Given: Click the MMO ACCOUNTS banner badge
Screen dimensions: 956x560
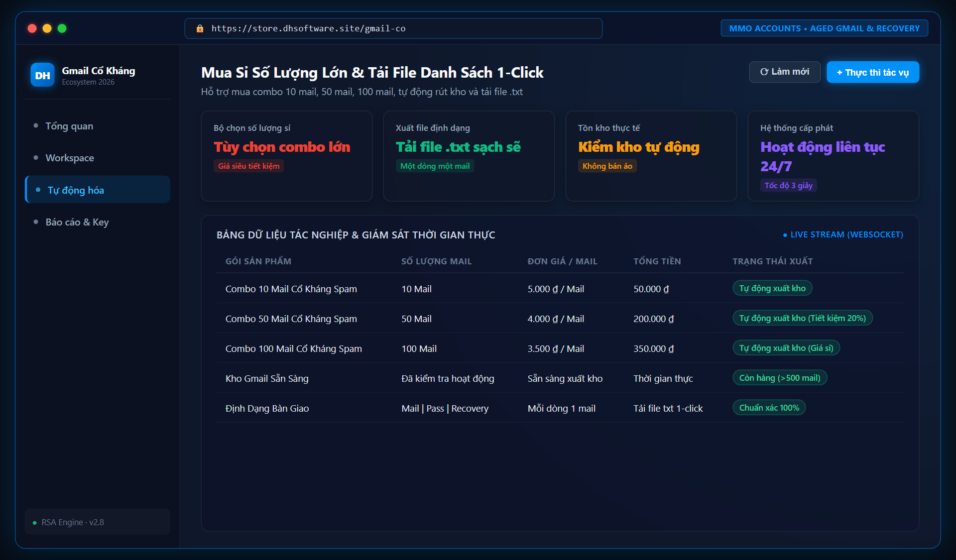Looking at the screenshot, I should 824,28.
